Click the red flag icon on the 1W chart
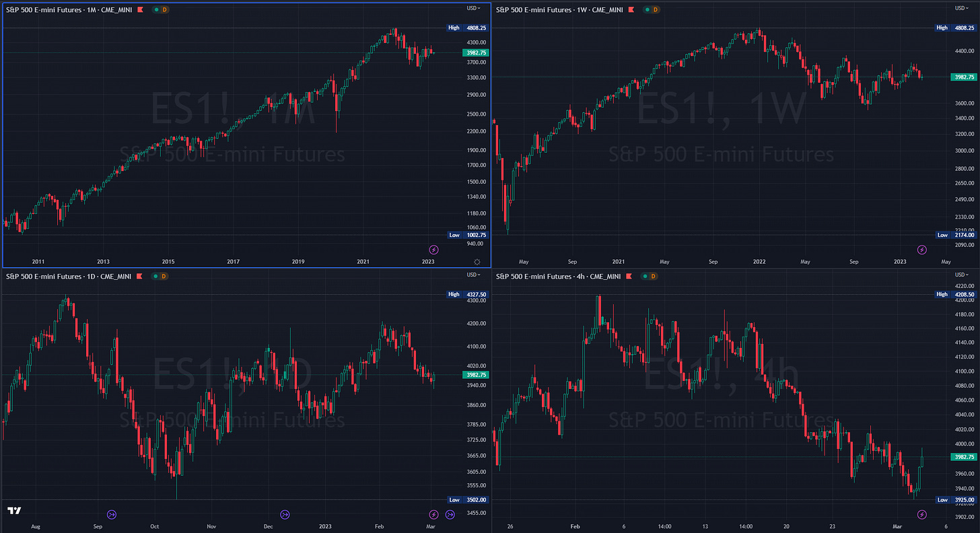 [630, 10]
